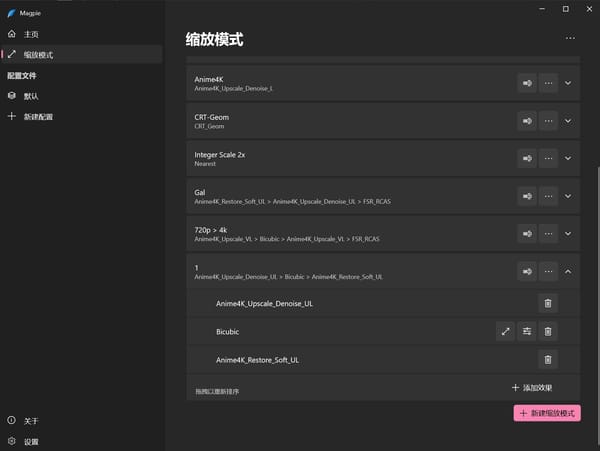Delete the Anime4K_Restore_Soft_UL effect

coord(548,359)
